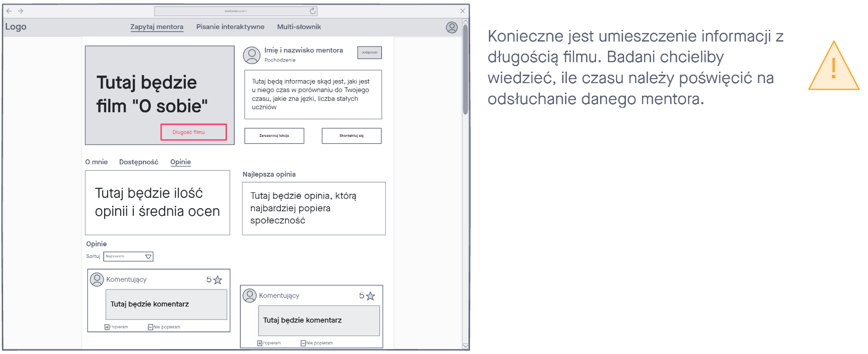
Task: Open the Sortuj dropdown showing "Najnowsze"
Action: (128, 256)
